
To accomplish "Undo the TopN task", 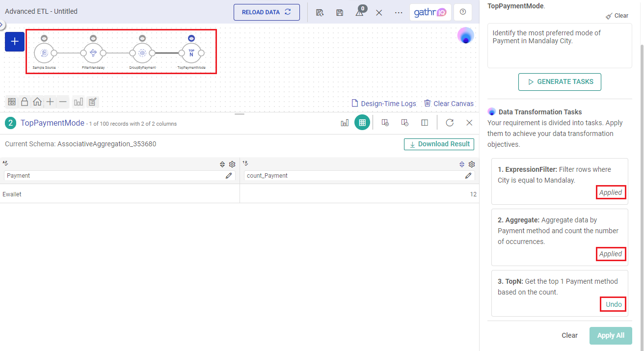I will pyautogui.click(x=614, y=304).
